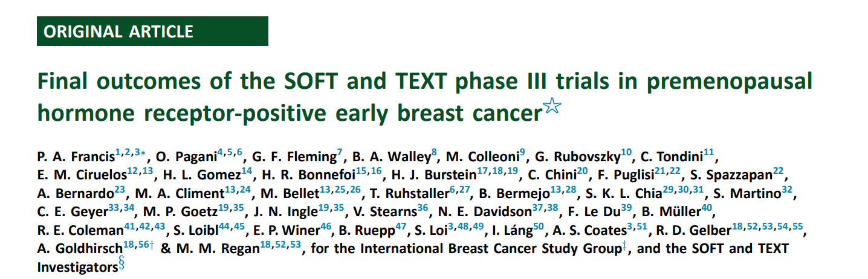Click the star footnote icon after title
868x279 pixels.
point(552,107)
